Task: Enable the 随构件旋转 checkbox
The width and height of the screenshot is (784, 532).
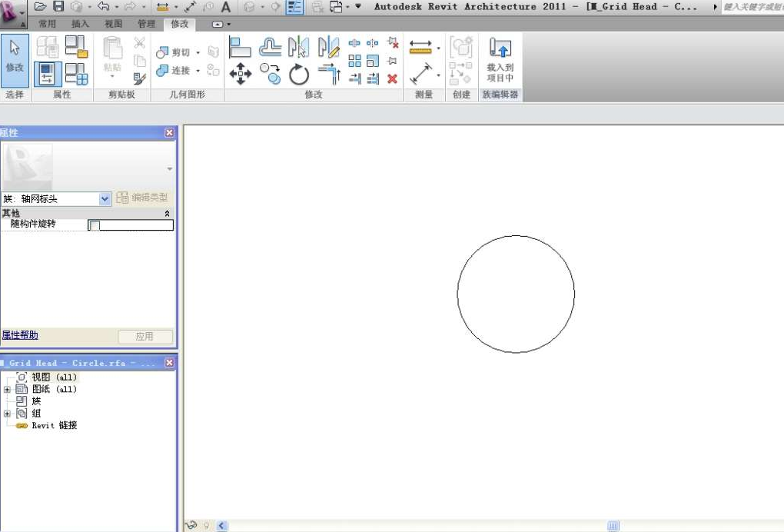Action: [95, 225]
